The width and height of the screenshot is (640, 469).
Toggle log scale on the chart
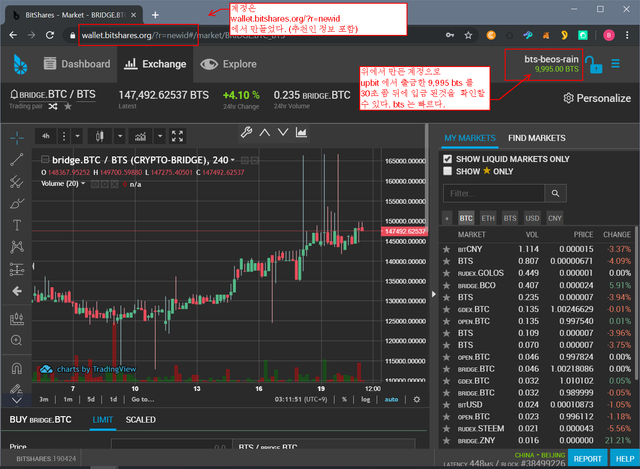[365, 399]
